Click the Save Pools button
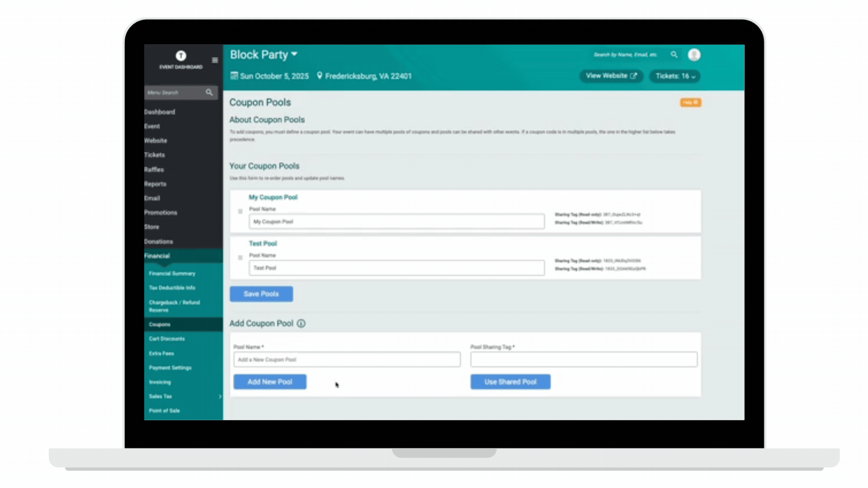The image size is (868, 488). (x=261, y=294)
